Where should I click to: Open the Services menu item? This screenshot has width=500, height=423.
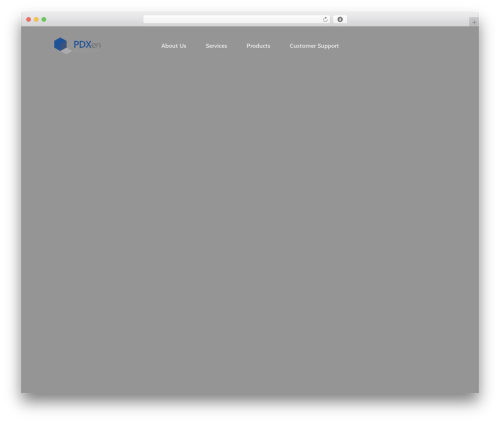click(216, 46)
